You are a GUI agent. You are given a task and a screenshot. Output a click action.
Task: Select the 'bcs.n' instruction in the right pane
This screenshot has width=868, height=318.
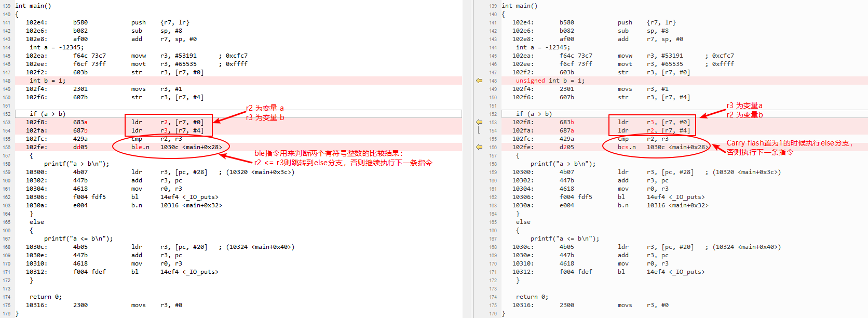(627, 147)
